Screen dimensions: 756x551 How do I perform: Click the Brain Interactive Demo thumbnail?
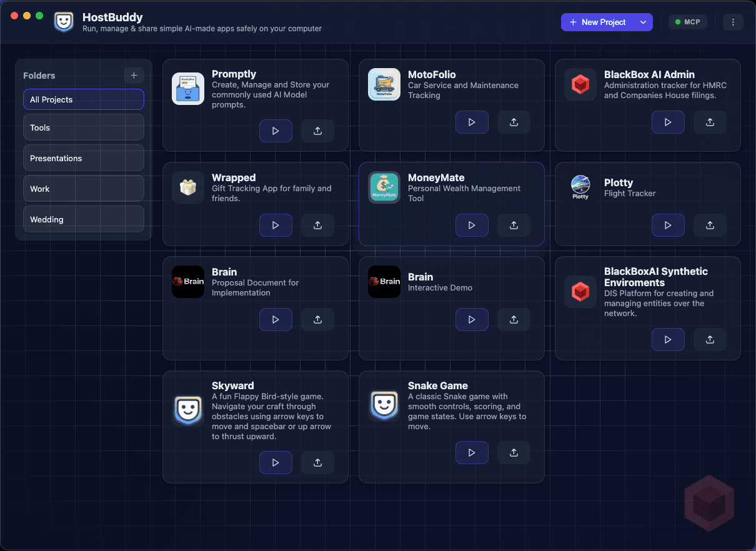pyautogui.click(x=384, y=282)
